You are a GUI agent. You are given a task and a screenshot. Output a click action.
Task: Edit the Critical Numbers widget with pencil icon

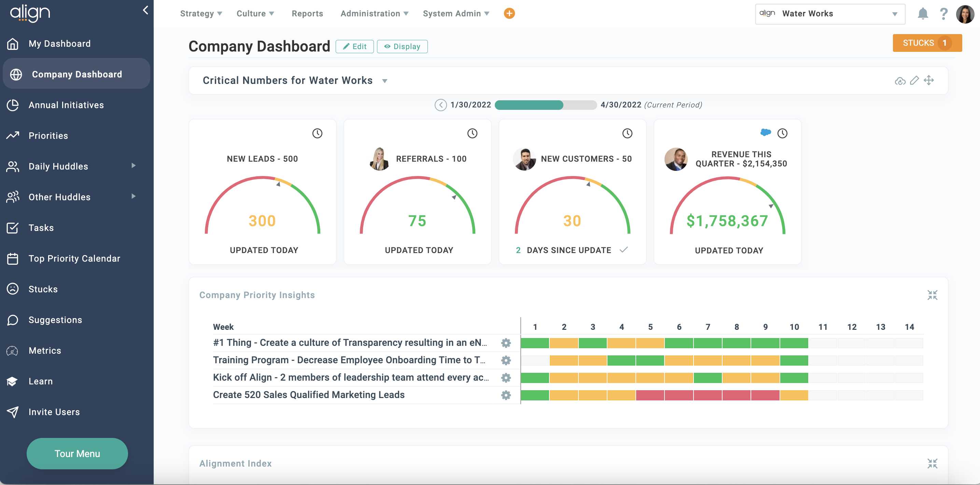point(914,80)
